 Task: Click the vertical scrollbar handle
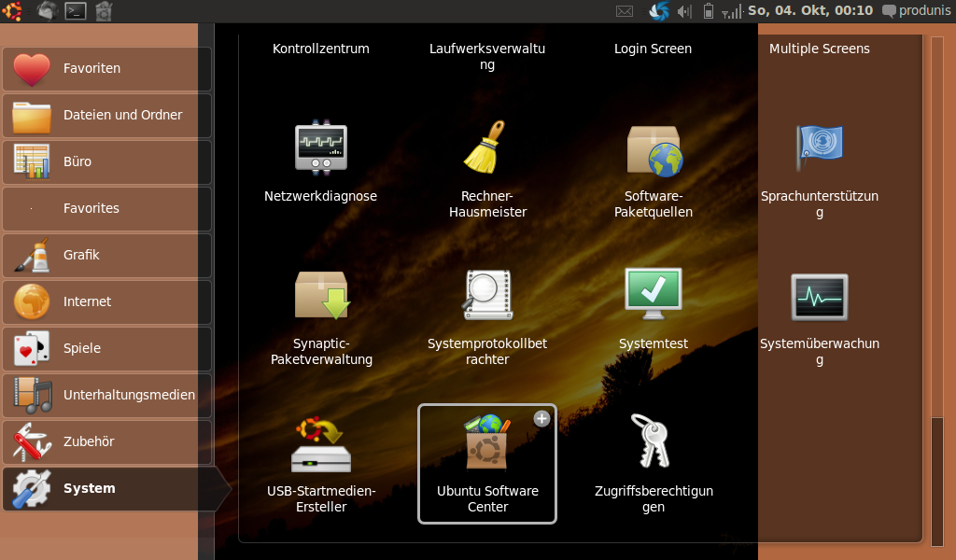[x=937, y=481]
